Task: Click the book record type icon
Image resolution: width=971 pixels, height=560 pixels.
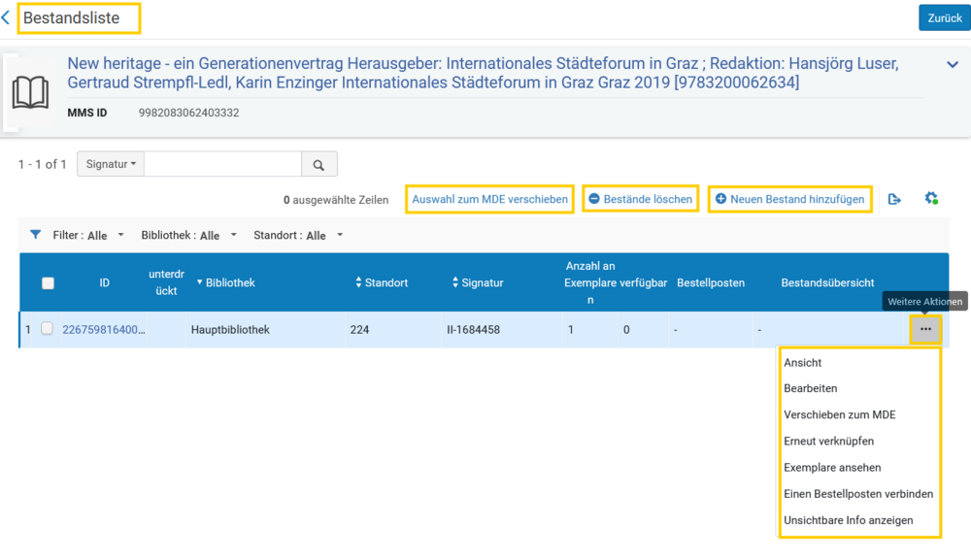Action: click(x=30, y=93)
